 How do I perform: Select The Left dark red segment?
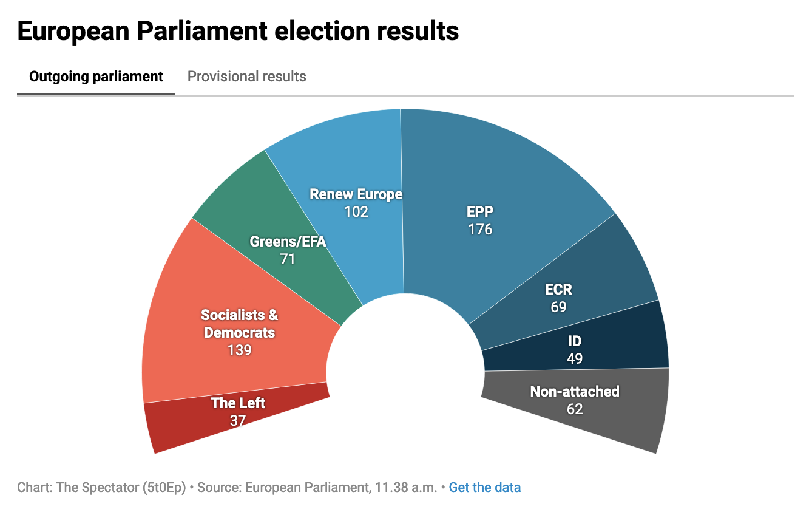tap(182, 422)
